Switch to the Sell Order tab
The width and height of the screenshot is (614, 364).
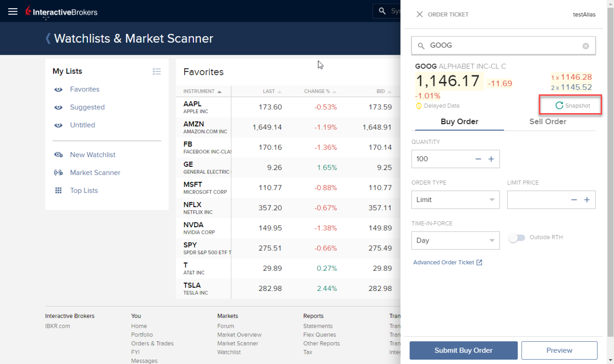pos(548,122)
